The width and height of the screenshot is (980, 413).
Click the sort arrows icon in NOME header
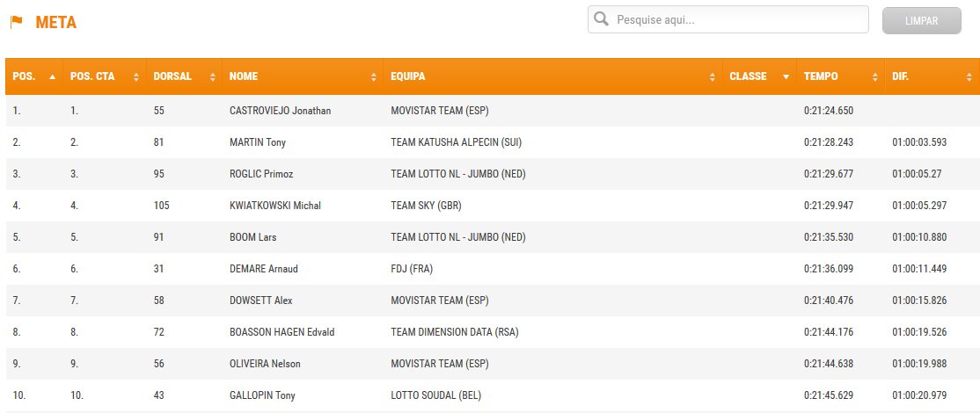[374, 77]
